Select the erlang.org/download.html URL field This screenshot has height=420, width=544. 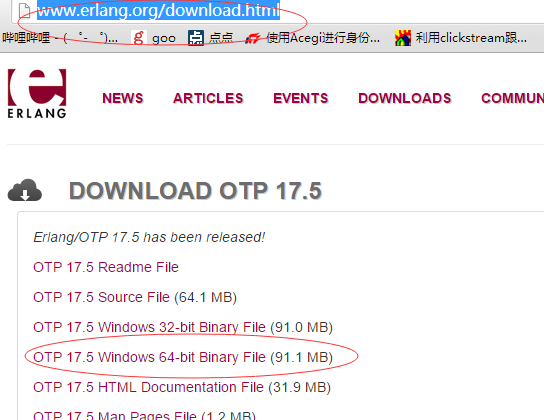click(158, 10)
